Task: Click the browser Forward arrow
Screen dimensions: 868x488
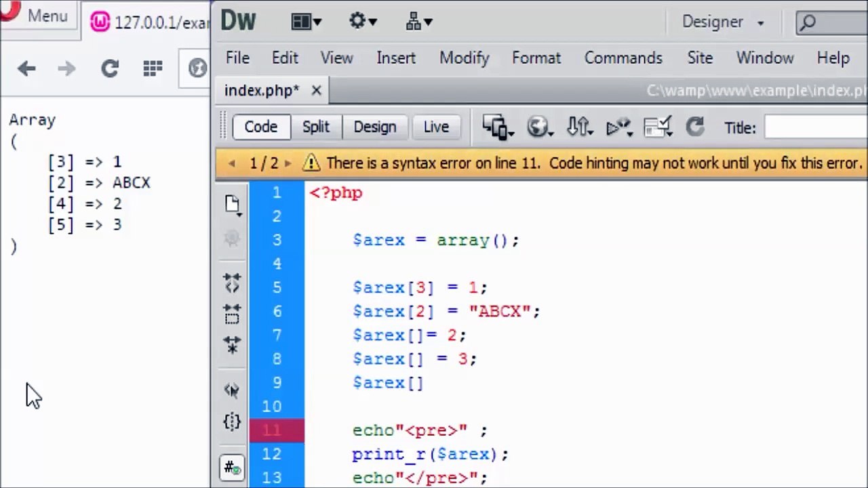Action: tap(66, 68)
